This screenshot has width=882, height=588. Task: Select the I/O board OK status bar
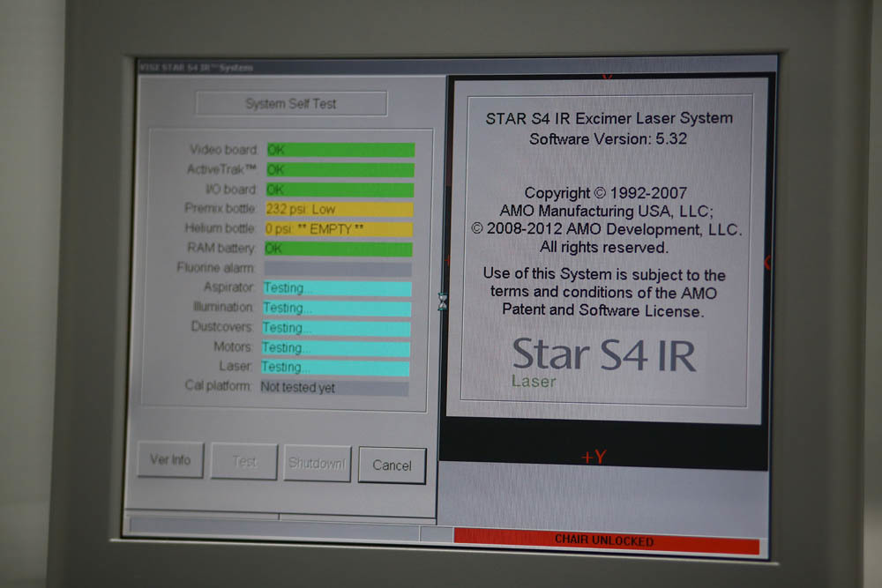340,190
